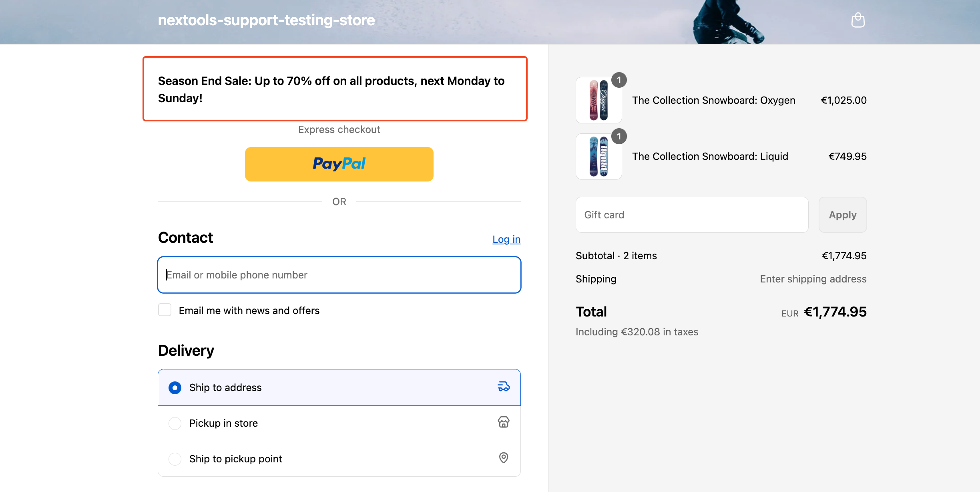Image resolution: width=980 pixels, height=492 pixels.
Task: Open the nextools-support-testing-store home link
Action: pos(266,20)
